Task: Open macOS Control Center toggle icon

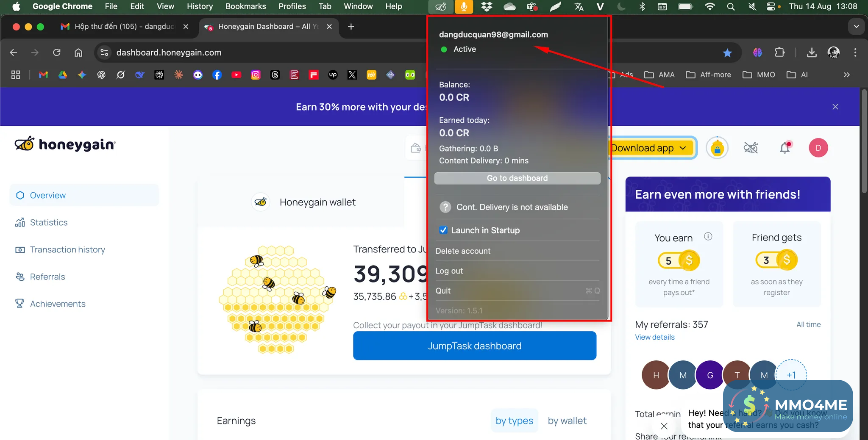Action: coord(771,6)
